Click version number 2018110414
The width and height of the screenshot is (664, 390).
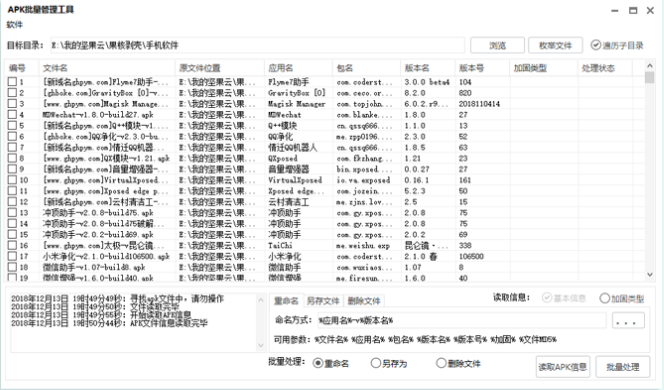click(479, 104)
